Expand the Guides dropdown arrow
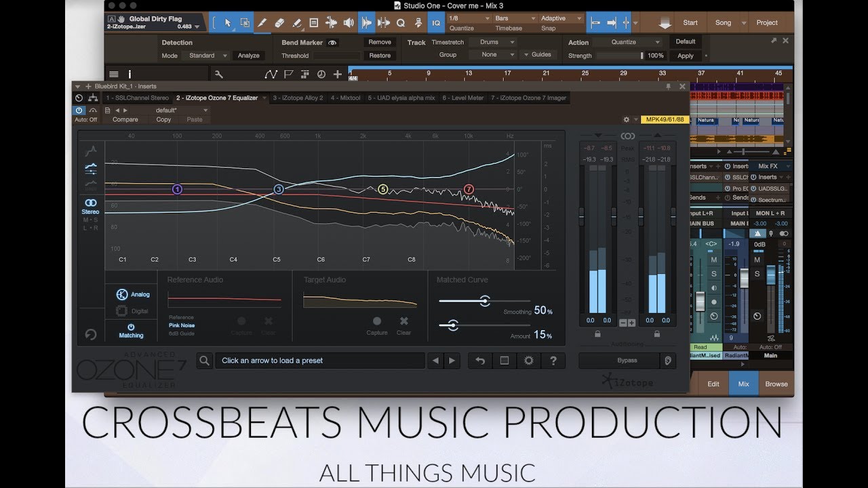The image size is (868, 488). [528, 55]
